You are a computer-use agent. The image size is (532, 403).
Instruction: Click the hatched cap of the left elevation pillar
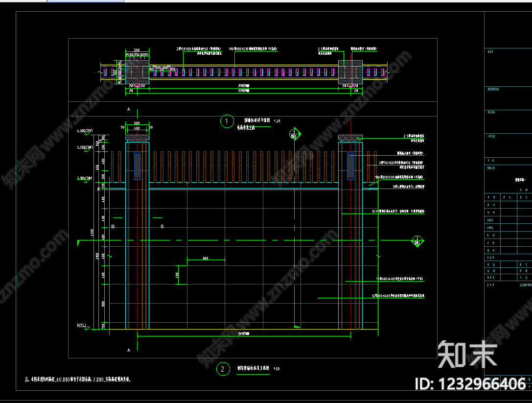(x=137, y=138)
